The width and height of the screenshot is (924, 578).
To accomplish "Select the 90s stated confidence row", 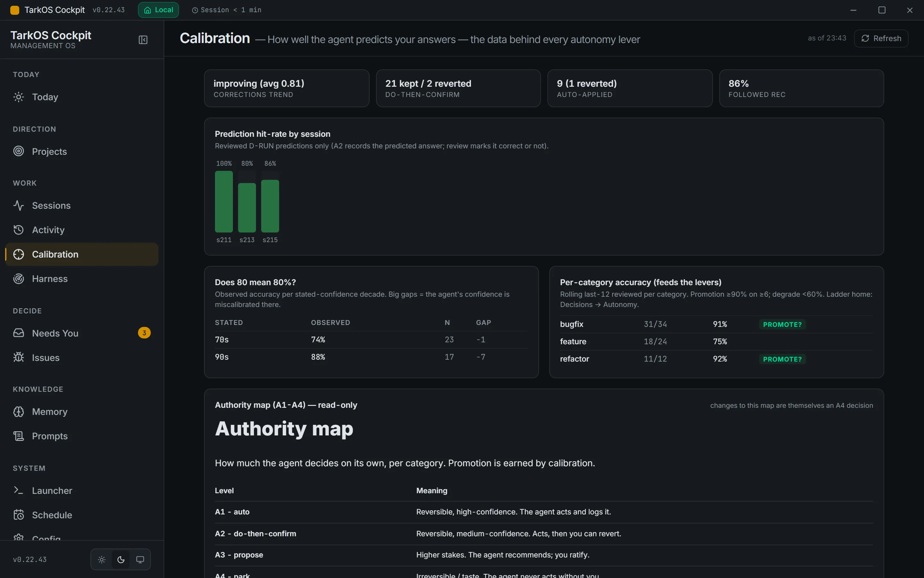I will 371,357.
